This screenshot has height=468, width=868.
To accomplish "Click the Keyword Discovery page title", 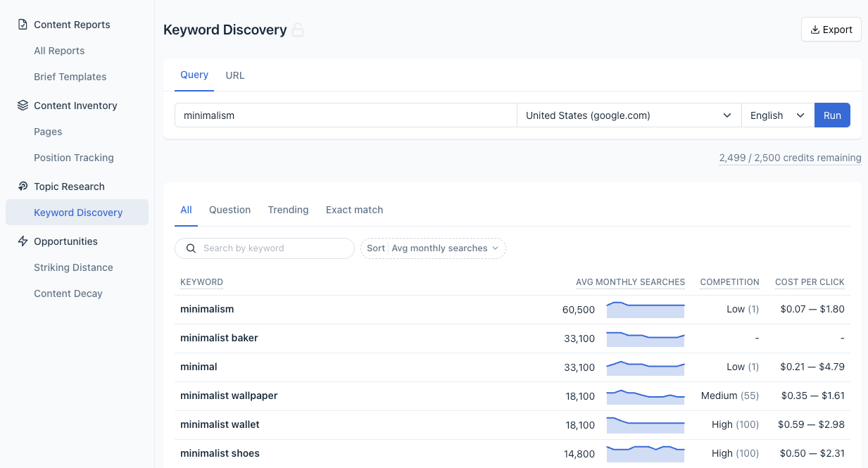I will tap(225, 30).
